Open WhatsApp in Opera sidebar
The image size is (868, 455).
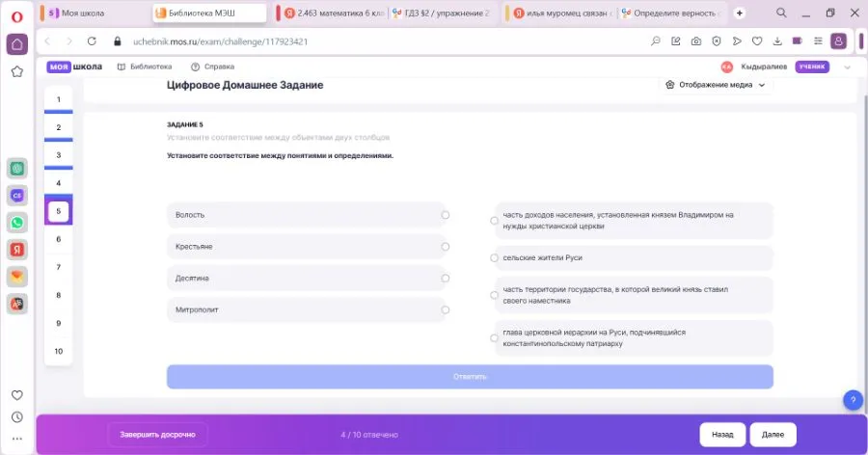(17, 223)
